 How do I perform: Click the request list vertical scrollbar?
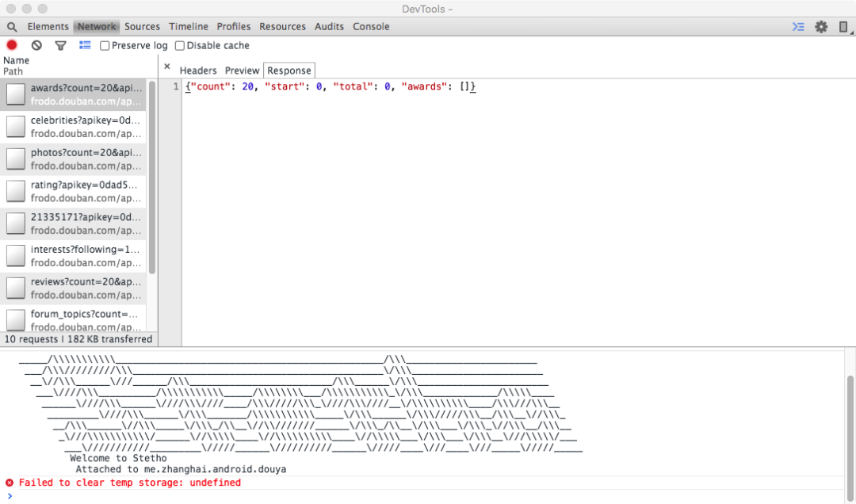tap(152, 178)
